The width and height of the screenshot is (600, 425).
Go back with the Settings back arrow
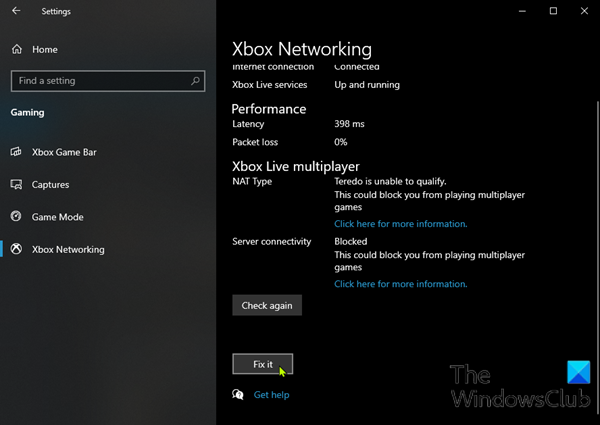pyautogui.click(x=16, y=11)
